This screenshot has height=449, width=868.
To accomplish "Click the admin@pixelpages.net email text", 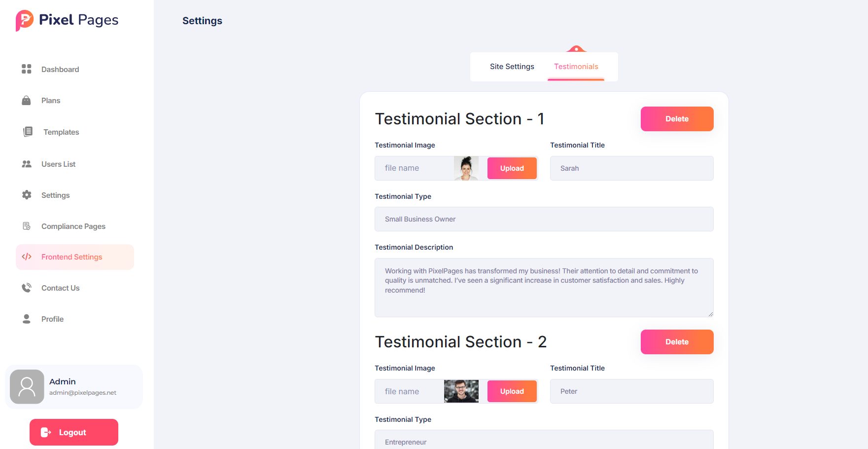I will pos(83,393).
